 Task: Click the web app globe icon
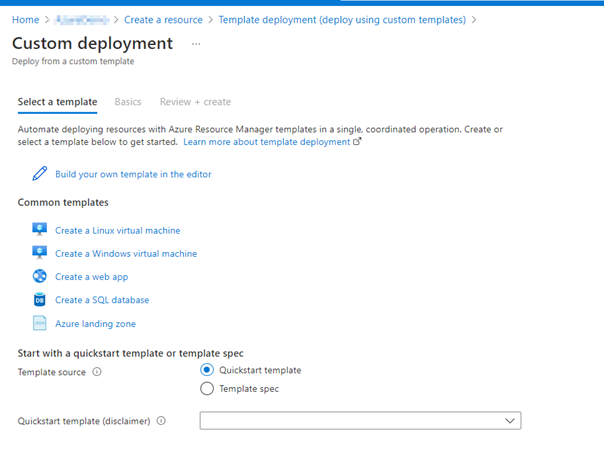(40, 276)
